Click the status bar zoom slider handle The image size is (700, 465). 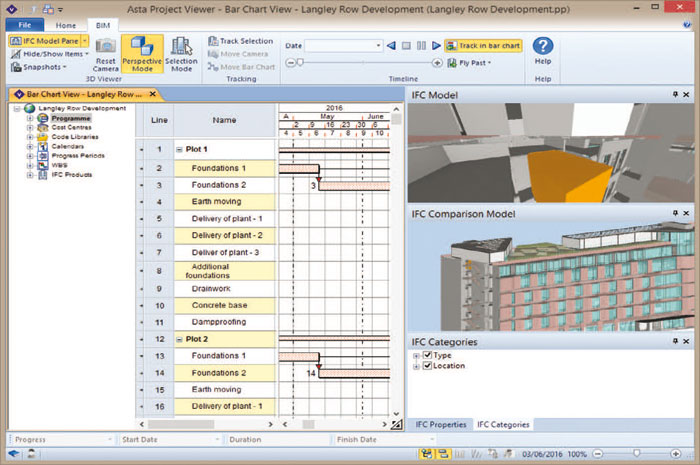[637, 454]
